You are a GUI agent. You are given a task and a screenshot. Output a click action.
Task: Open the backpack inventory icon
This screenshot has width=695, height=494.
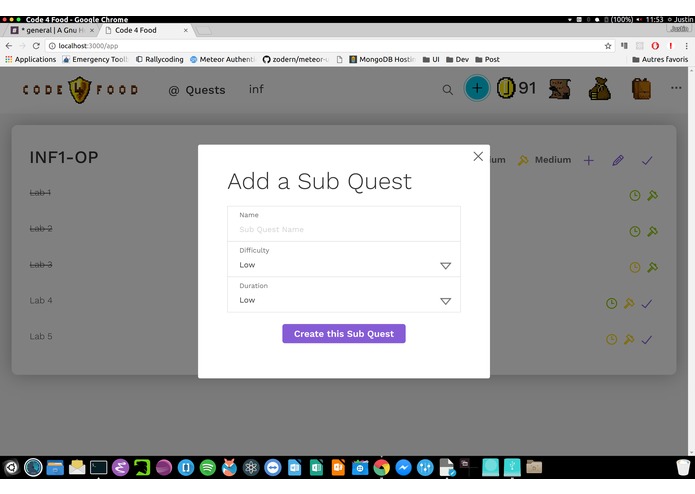pyautogui.click(x=641, y=89)
